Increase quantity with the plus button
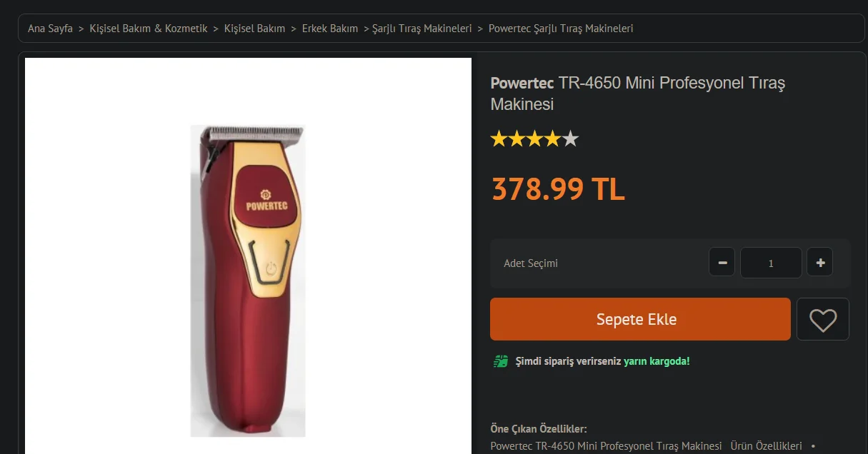The width and height of the screenshot is (868, 454). pyautogui.click(x=819, y=263)
